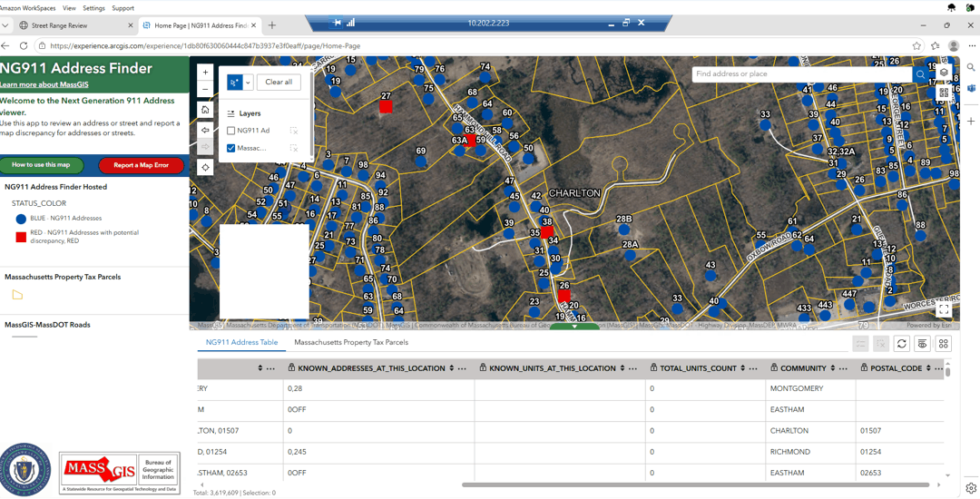Viewport: 980px width, 499px height.
Task: Click the table clear selection icon
Action: pos(880,344)
